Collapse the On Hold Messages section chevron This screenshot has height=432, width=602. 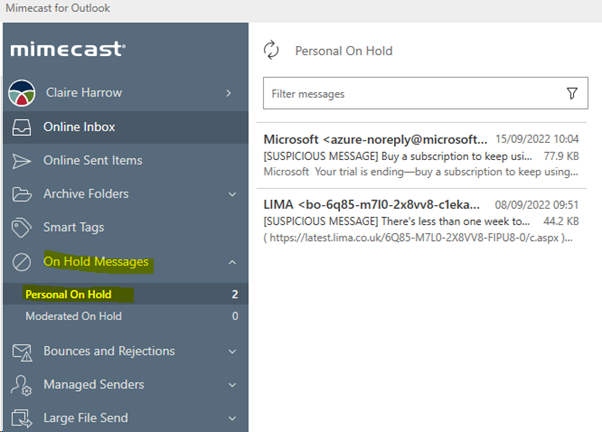pyautogui.click(x=232, y=262)
